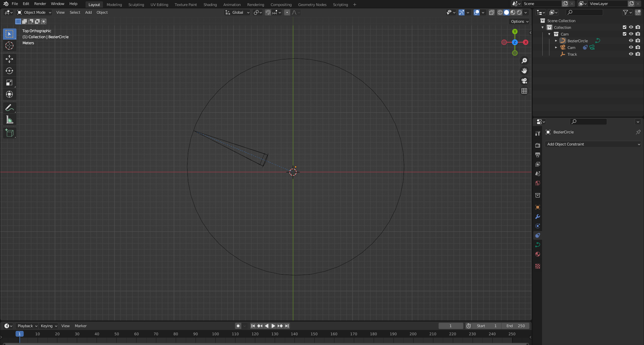The width and height of the screenshot is (644, 345).
Task: Hide Track object in viewport via eye icon
Action: coord(631,54)
